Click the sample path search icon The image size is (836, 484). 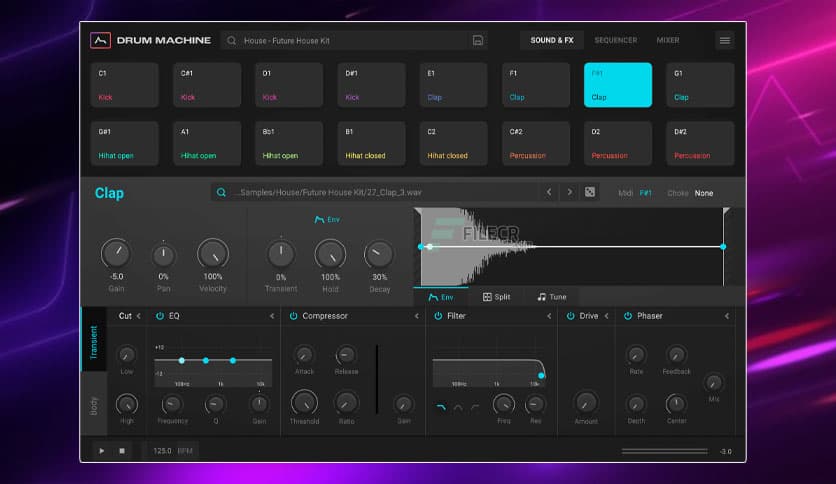point(221,193)
